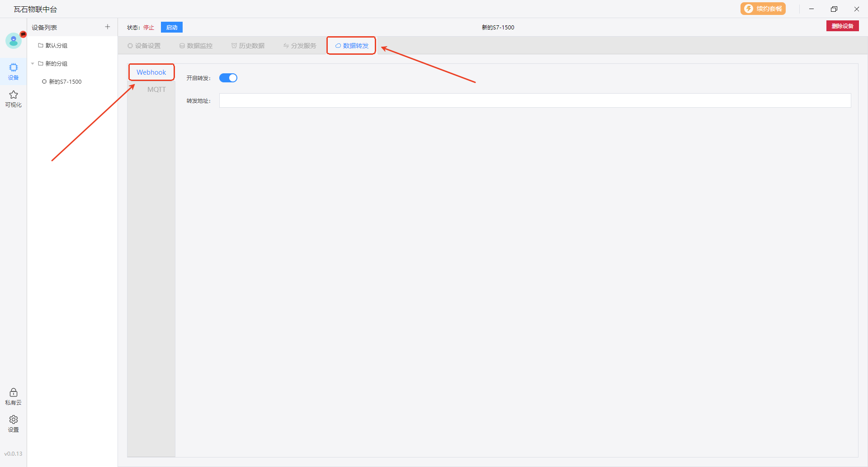Click the user avatar icon
Image resolution: width=868 pixels, height=467 pixels.
click(14, 41)
